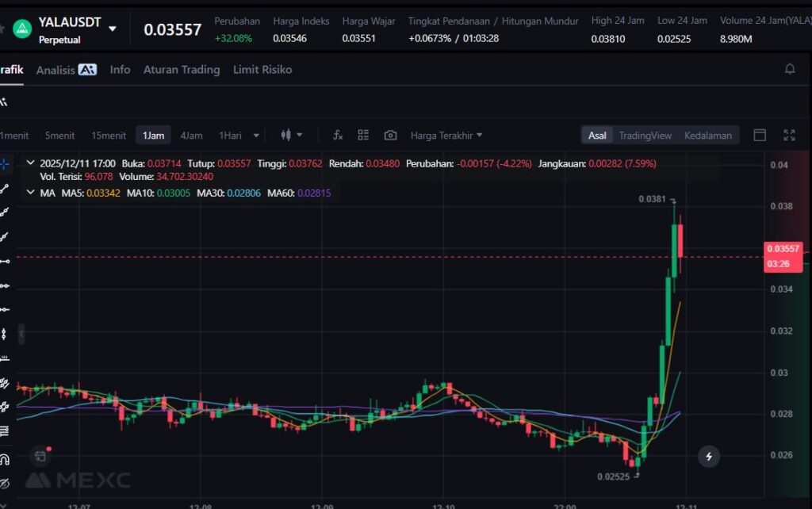Open the YALAUSDT pair selector dropdown
Viewport: 812px width, 509px height.
112,29
